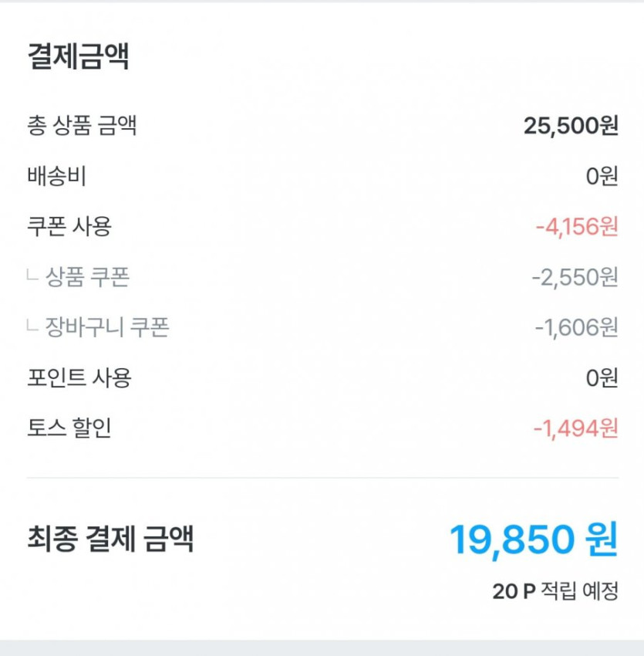The width and height of the screenshot is (644, 656).
Task: Select the 총 상품 금액 label
Action: click(x=82, y=125)
